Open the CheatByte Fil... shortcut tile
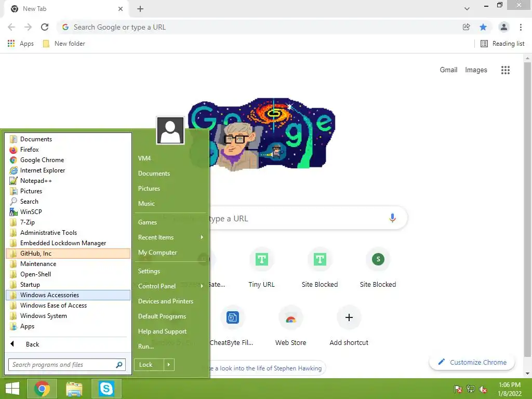Viewport: 532px width, 399px height. (x=232, y=326)
